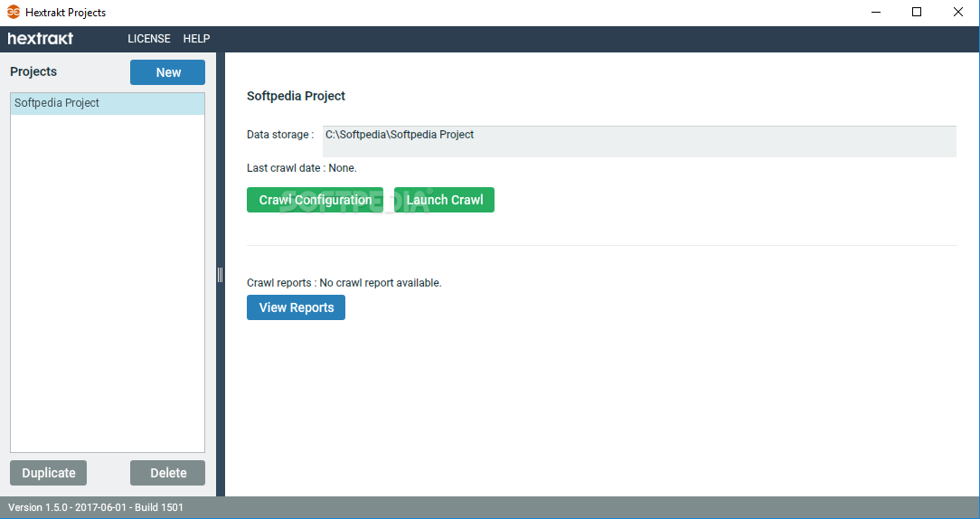Create a New project
This screenshot has height=519, width=980.
167,72
